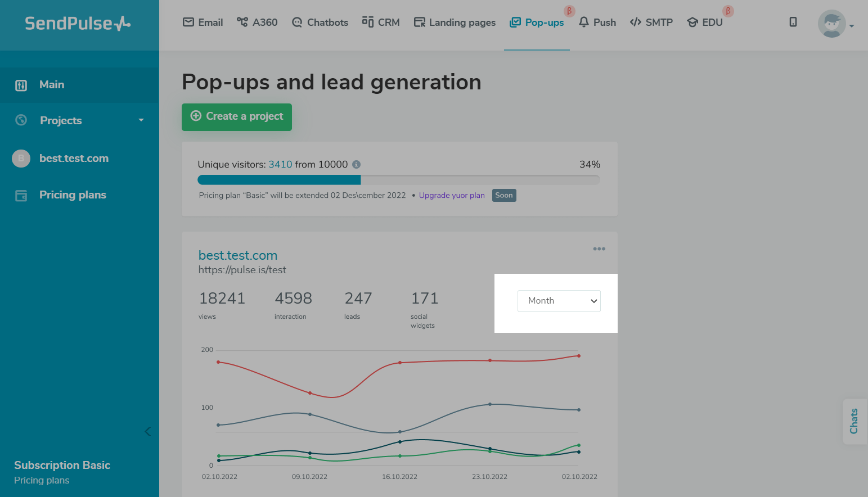Viewport: 868px width, 497px height.
Task: Click the info icon beside visitors count
Action: 356,164
